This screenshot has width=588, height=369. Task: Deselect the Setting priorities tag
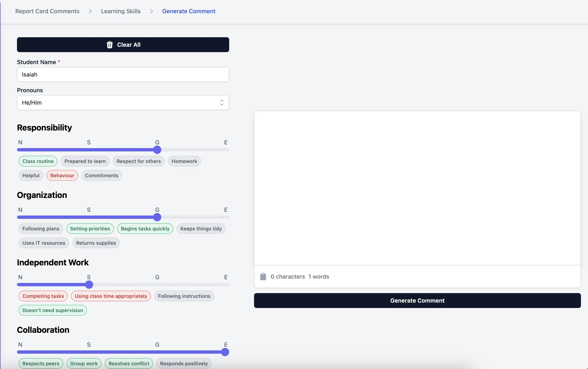click(90, 229)
